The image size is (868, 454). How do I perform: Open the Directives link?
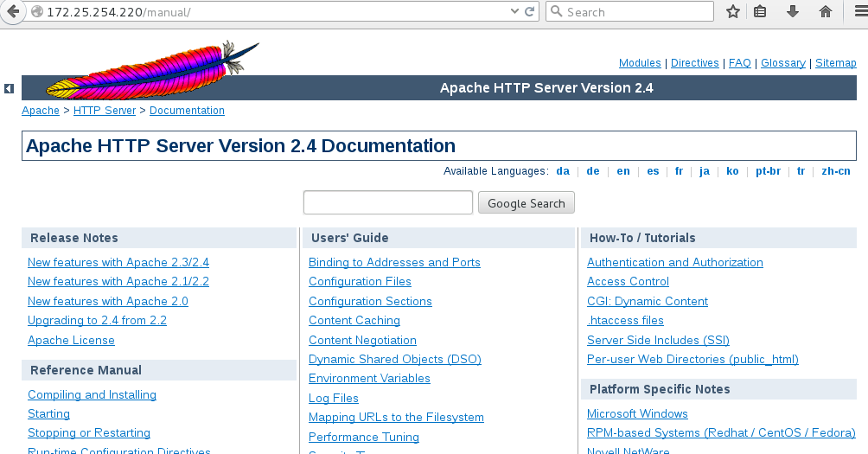tap(695, 63)
